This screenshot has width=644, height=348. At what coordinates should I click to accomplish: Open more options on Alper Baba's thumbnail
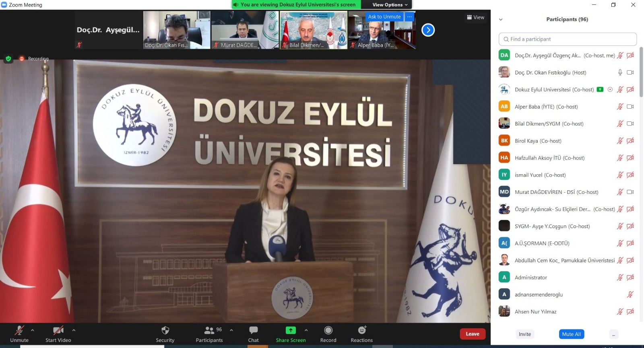(x=409, y=17)
